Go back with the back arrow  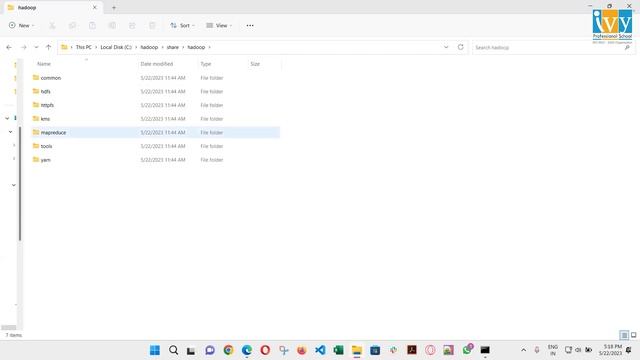[x=9, y=47]
